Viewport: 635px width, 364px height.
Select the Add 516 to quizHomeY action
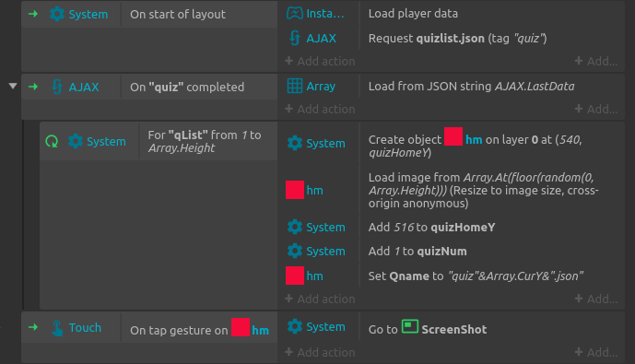(x=431, y=227)
